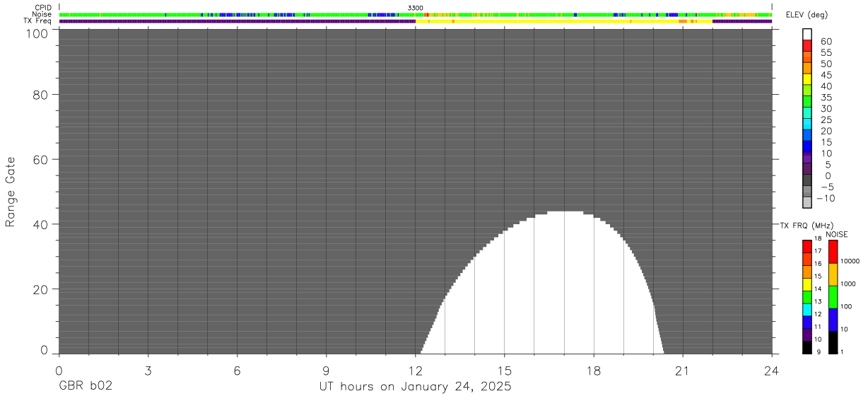Click the CPID value '3300'
The width and height of the screenshot is (868, 401).
[x=416, y=8]
